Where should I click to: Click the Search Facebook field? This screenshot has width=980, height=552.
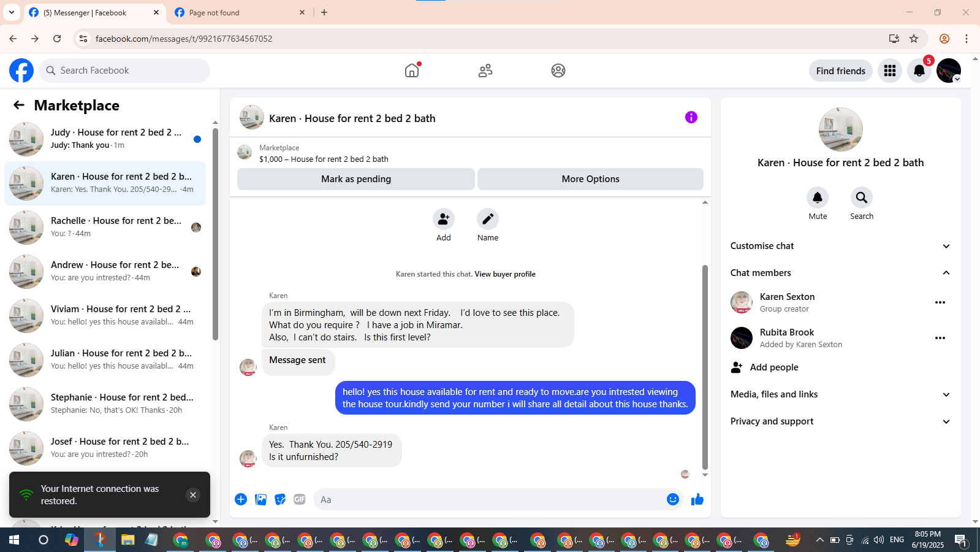coord(124,71)
